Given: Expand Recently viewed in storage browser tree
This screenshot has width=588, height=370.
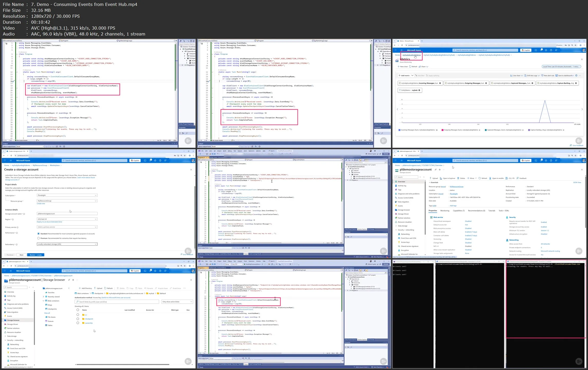Looking at the screenshot, I should pos(43,297).
